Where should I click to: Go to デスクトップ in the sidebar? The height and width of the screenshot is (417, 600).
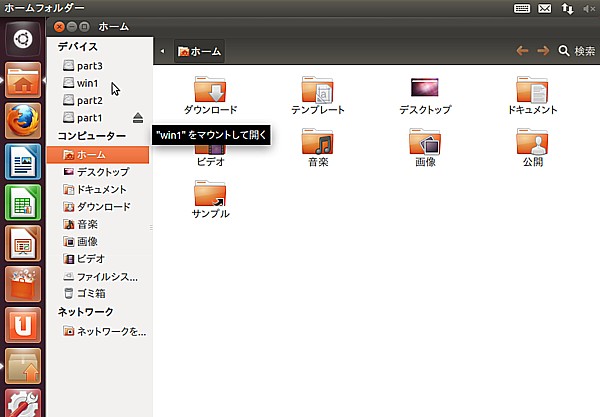(x=96, y=172)
